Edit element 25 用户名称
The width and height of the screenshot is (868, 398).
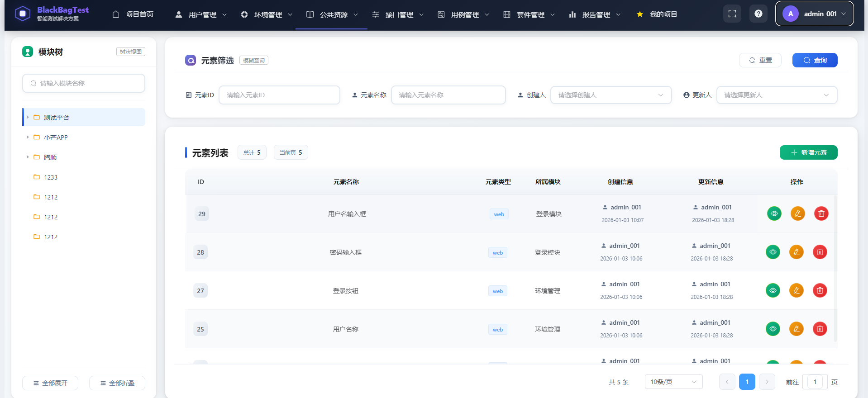coord(796,329)
